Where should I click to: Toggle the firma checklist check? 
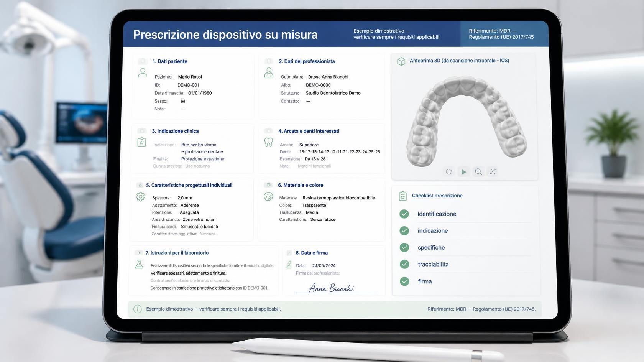point(404,281)
